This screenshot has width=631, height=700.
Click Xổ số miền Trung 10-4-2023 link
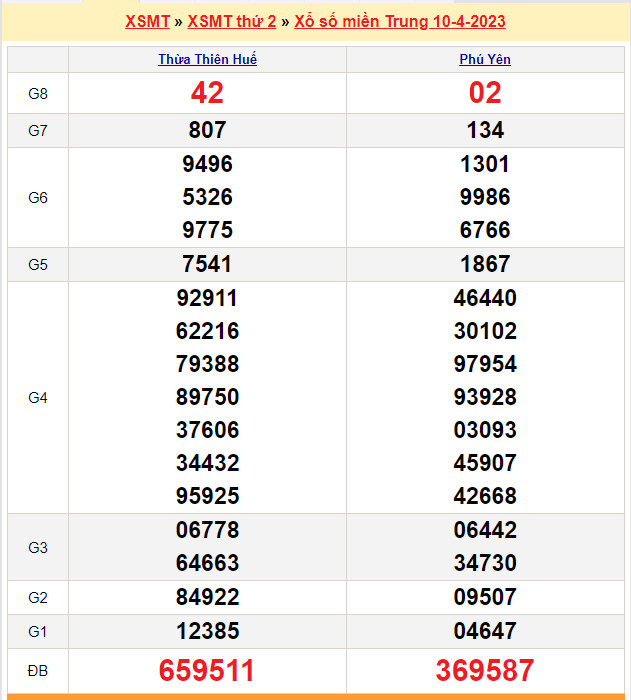pos(399,22)
